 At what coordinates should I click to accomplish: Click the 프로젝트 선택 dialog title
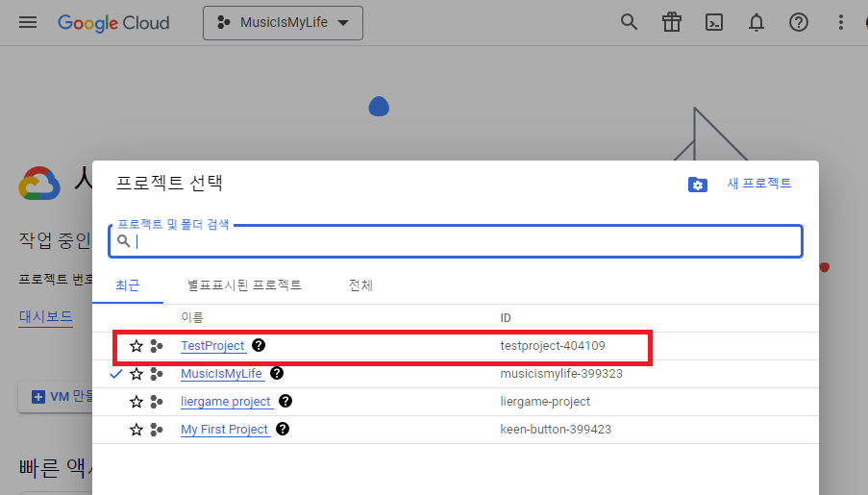coord(169,183)
